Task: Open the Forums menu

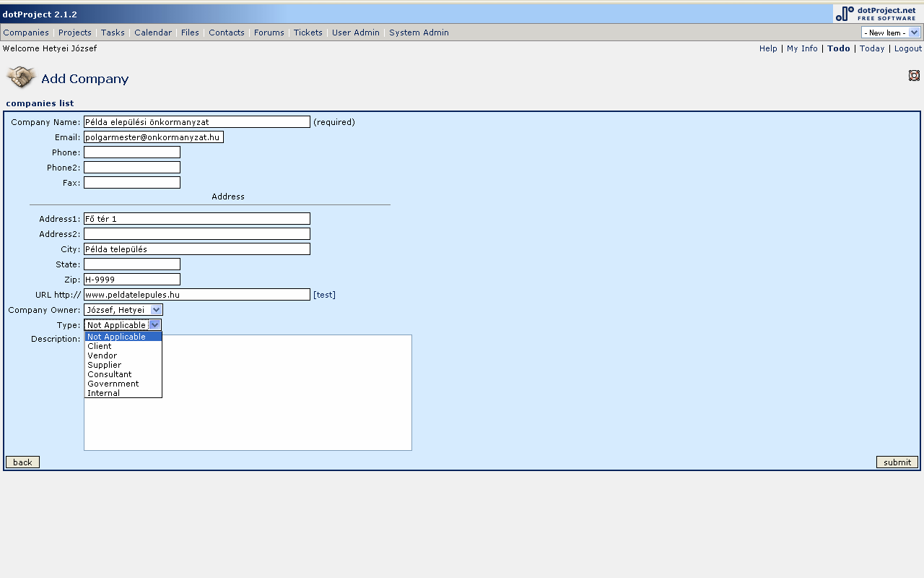Action: point(269,33)
